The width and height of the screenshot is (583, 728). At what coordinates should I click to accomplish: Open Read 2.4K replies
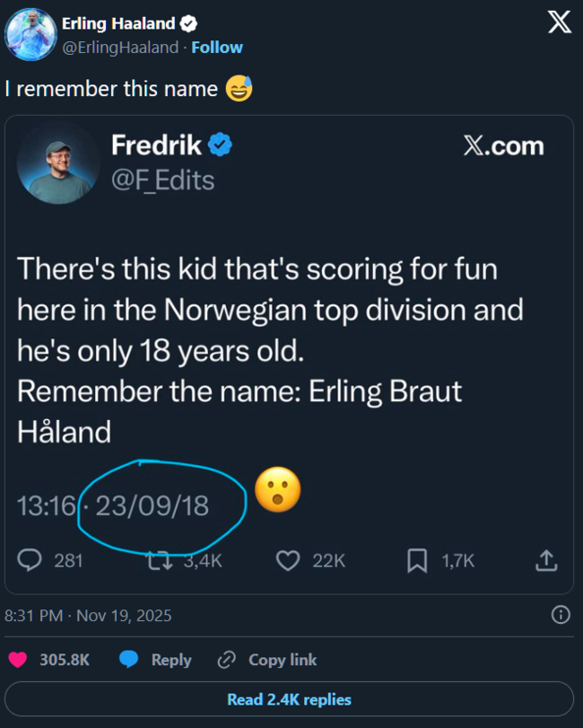[x=289, y=699]
